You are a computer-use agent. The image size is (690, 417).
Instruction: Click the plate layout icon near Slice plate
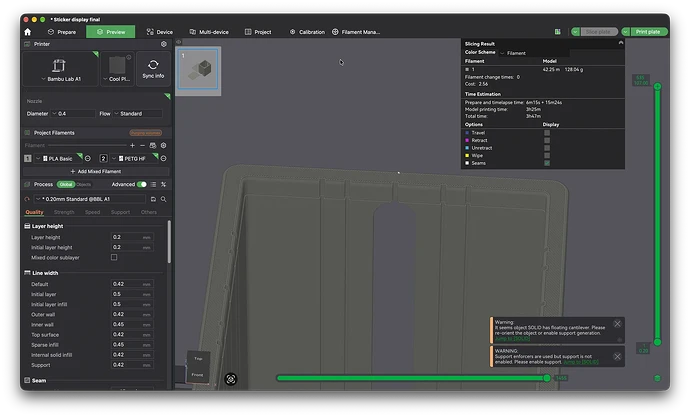click(558, 32)
